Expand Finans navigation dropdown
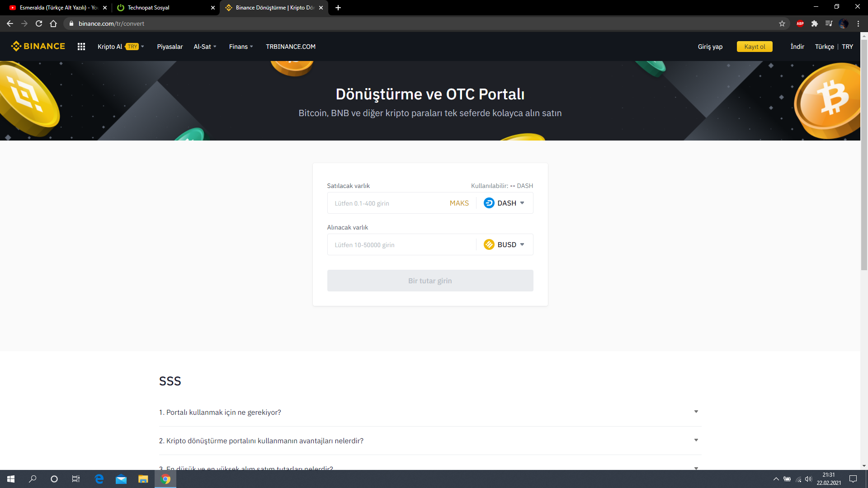The height and width of the screenshot is (488, 868). click(x=241, y=47)
